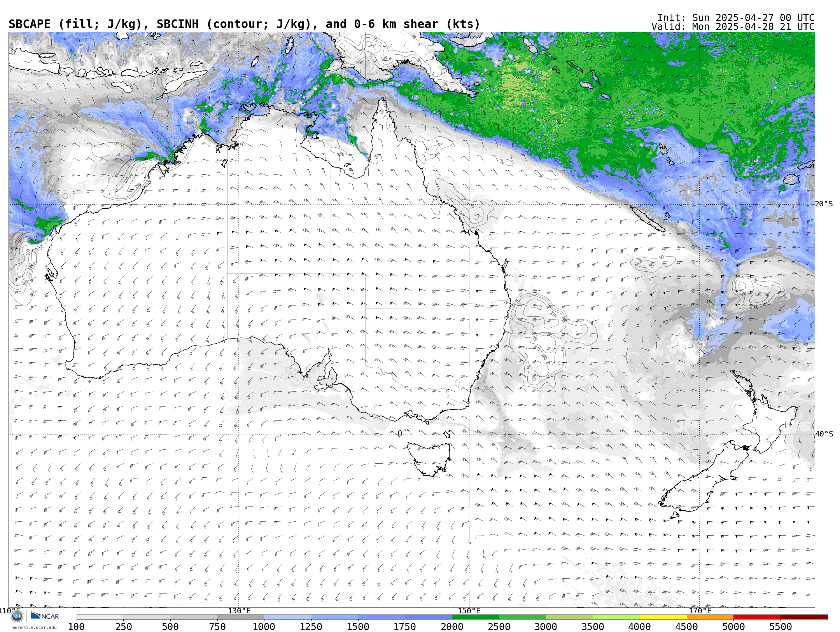Click the 5500 colorbar label
The image size is (840, 632).
point(781,627)
